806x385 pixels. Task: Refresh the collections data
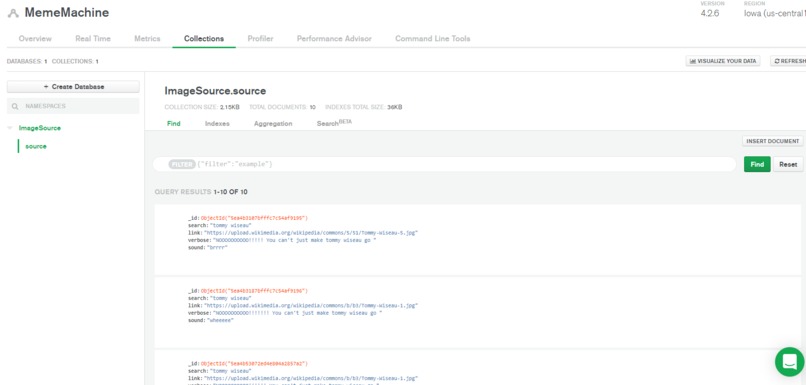click(x=788, y=61)
